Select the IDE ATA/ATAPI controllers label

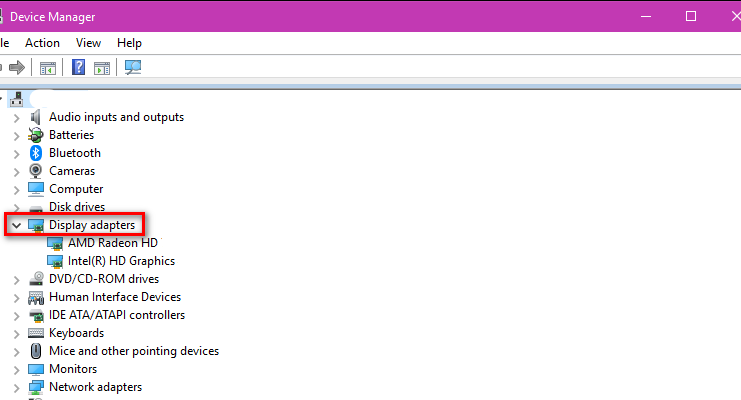tap(117, 315)
